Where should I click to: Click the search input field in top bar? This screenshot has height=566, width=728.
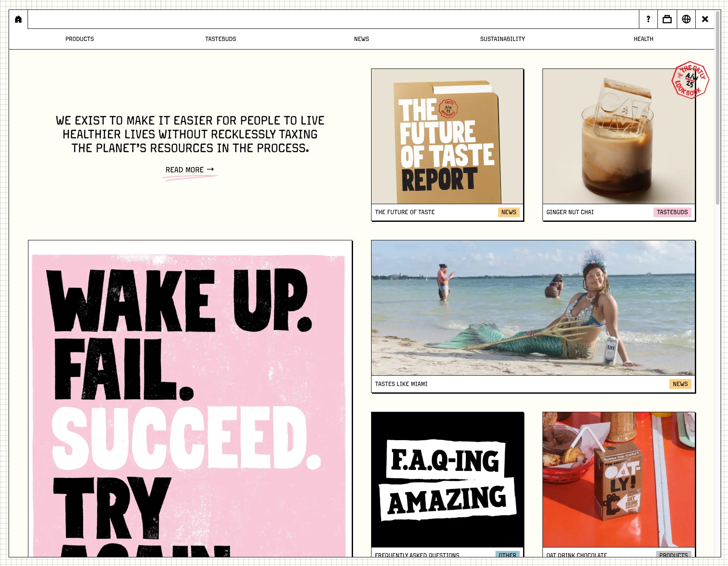coord(333,19)
